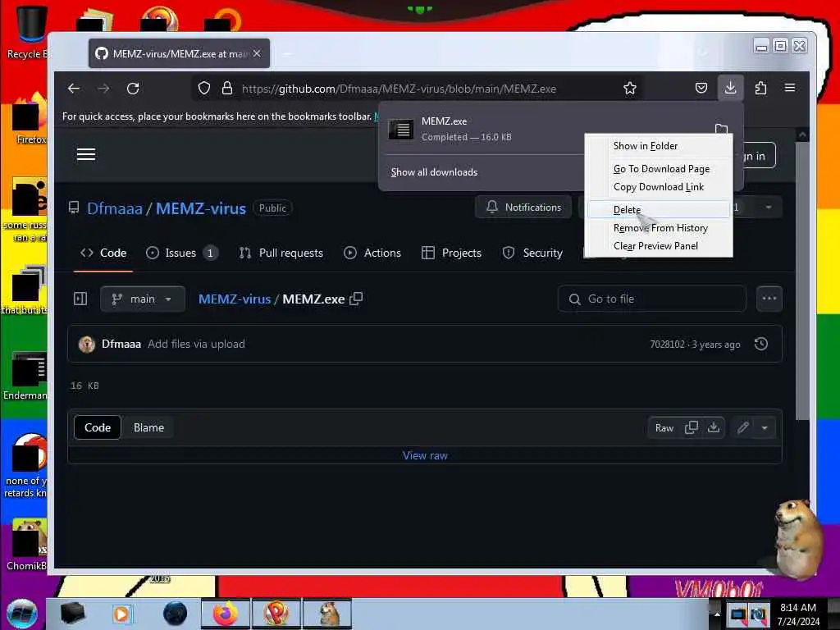Viewport: 840px width, 630px height.
Task: Save page to Pocket
Action: (x=701, y=88)
